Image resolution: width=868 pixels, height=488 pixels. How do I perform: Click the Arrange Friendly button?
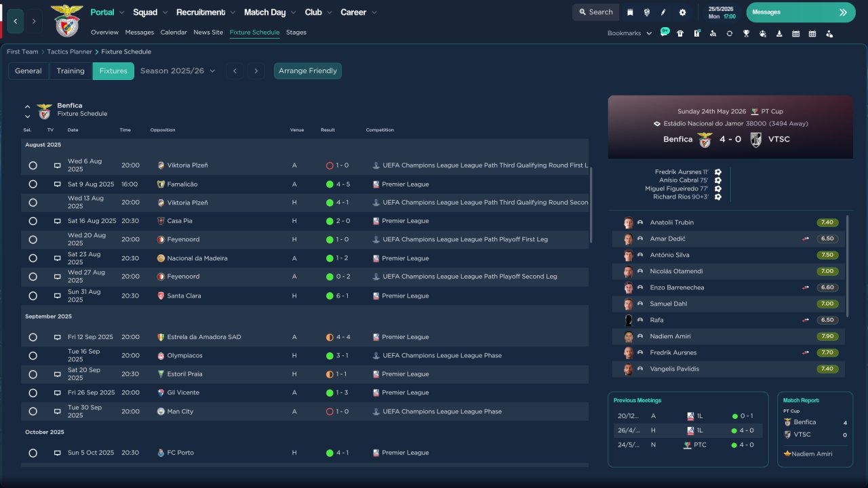pyautogui.click(x=308, y=70)
